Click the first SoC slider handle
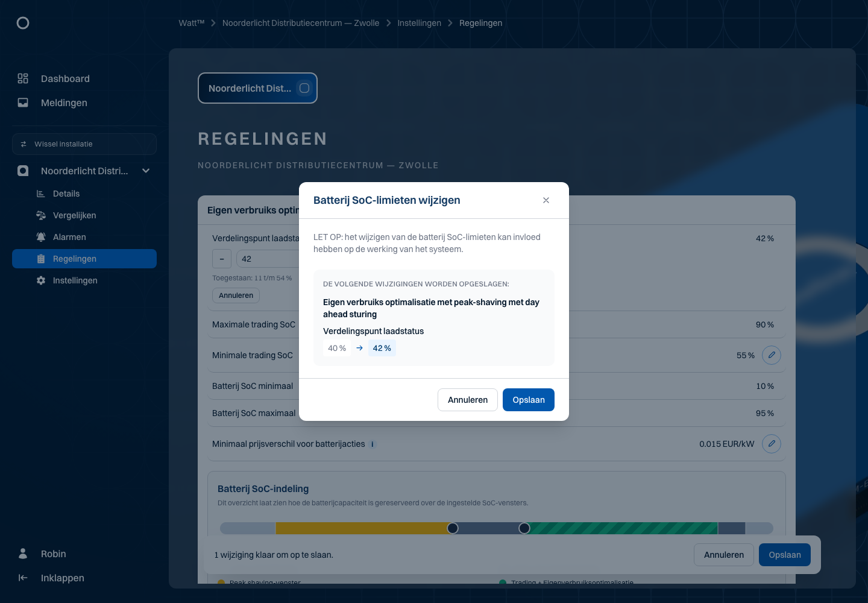 pos(453,528)
